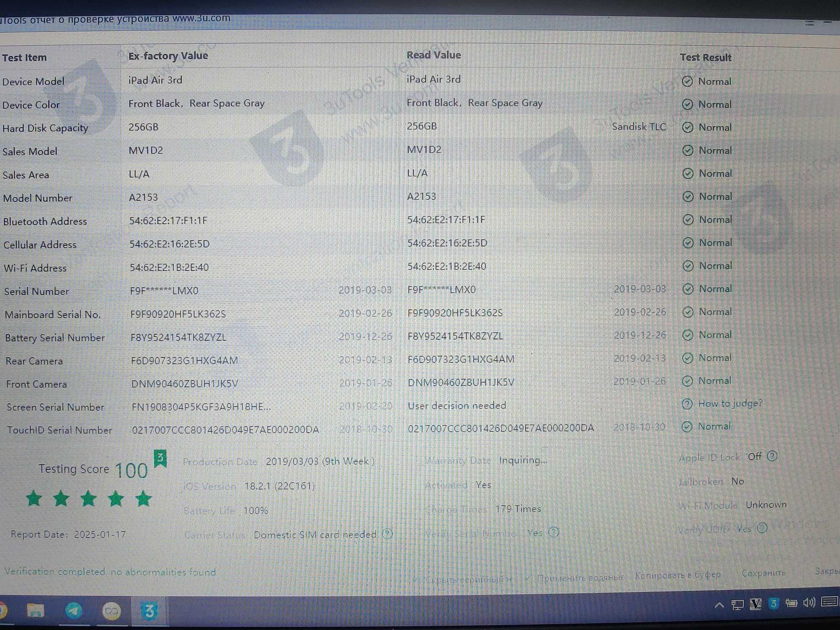Click the Serial Number Normal check icon
The height and width of the screenshot is (630, 840).
pyautogui.click(x=688, y=289)
